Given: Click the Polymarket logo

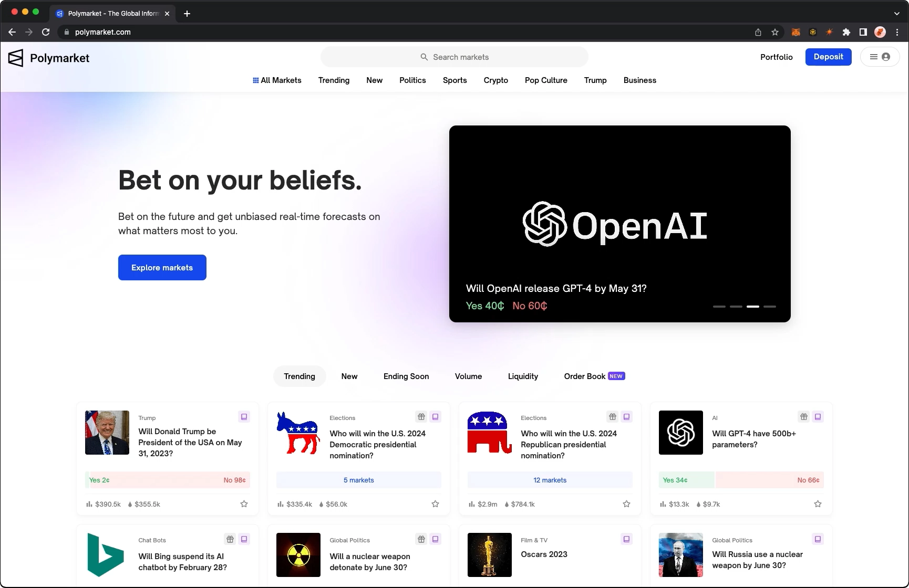Looking at the screenshot, I should [x=49, y=58].
